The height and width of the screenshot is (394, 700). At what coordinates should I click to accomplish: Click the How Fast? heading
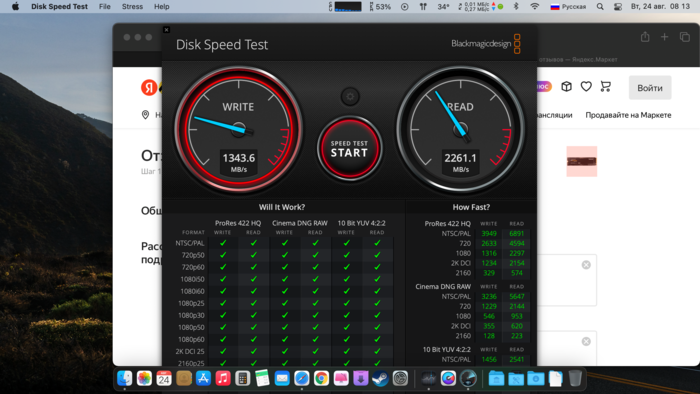(471, 207)
